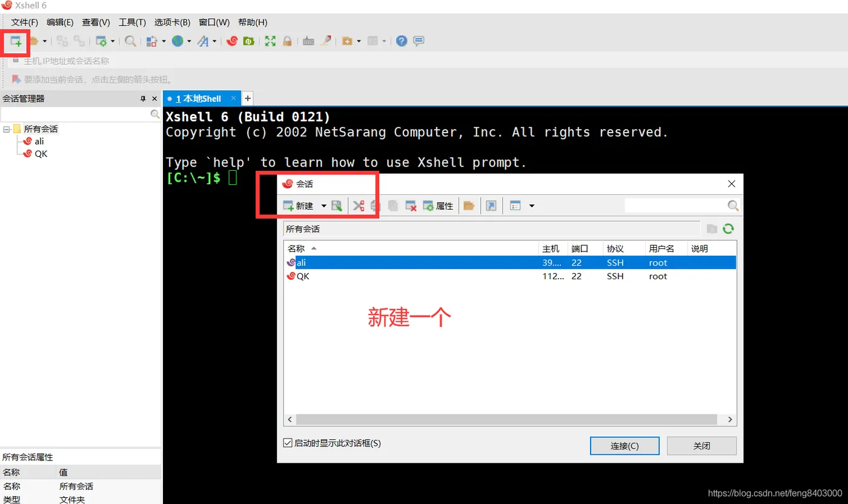Open the 帮助(H) menu
The height and width of the screenshot is (504, 848).
253,22
